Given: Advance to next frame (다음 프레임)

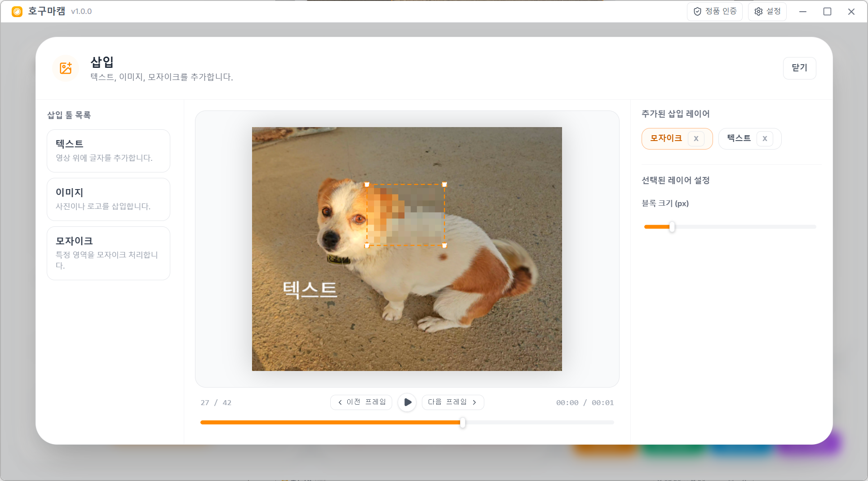Looking at the screenshot, I should click(452, 402).
